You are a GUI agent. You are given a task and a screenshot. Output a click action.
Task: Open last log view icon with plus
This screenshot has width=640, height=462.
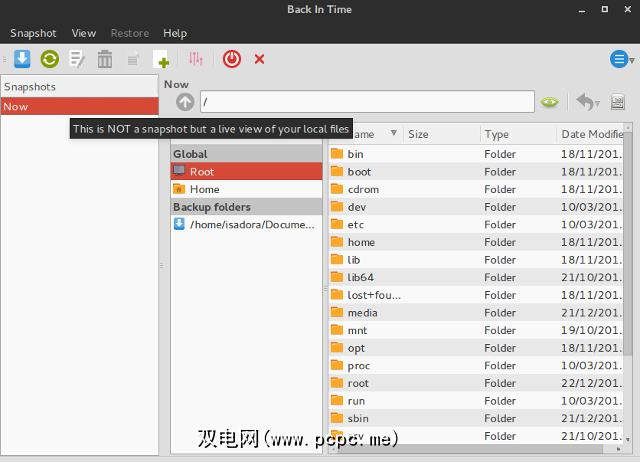pos(161,59)
